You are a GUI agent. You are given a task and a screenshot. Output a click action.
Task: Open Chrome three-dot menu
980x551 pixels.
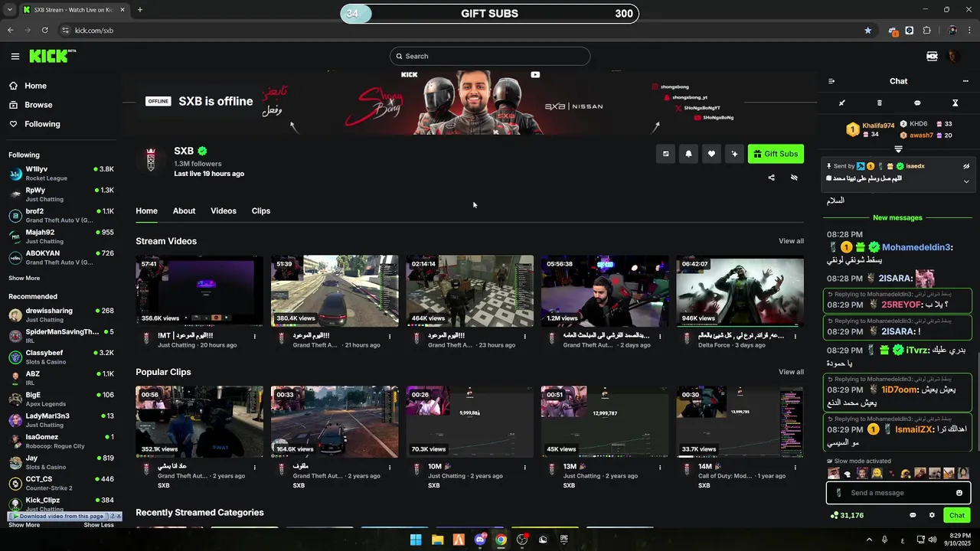(x=969, y=31)
